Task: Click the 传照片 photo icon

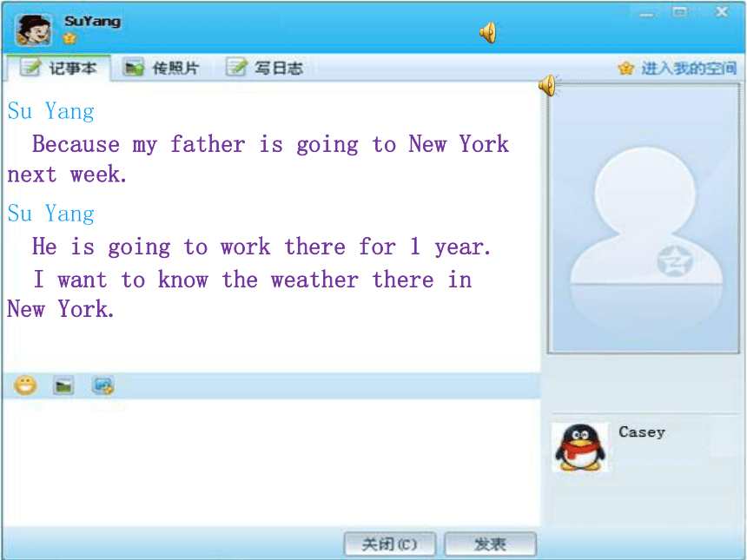Action: pos(133,68)
